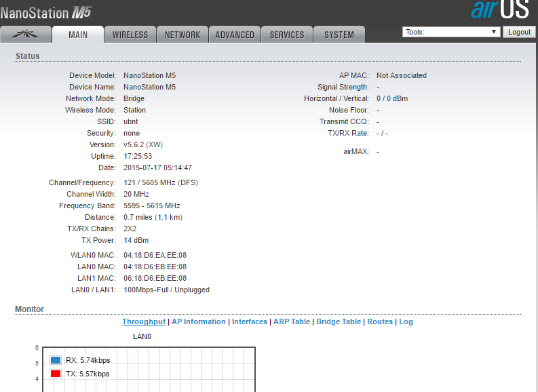
Task: Click the Channel Width value 20 MHz
Action: [x=136, y=194]
